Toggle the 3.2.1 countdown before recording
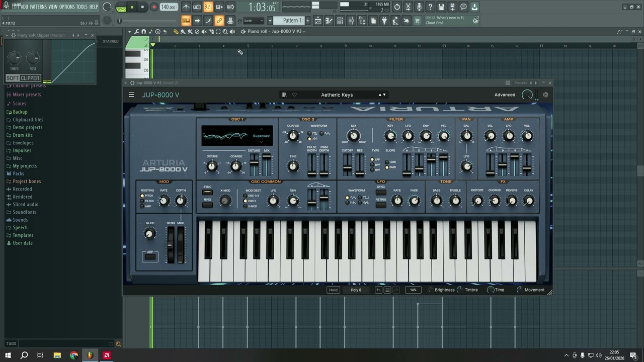 [208, 7]
